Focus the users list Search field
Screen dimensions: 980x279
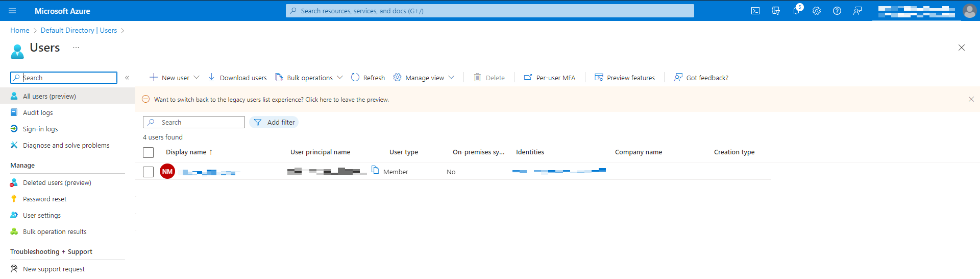point(194,122)
